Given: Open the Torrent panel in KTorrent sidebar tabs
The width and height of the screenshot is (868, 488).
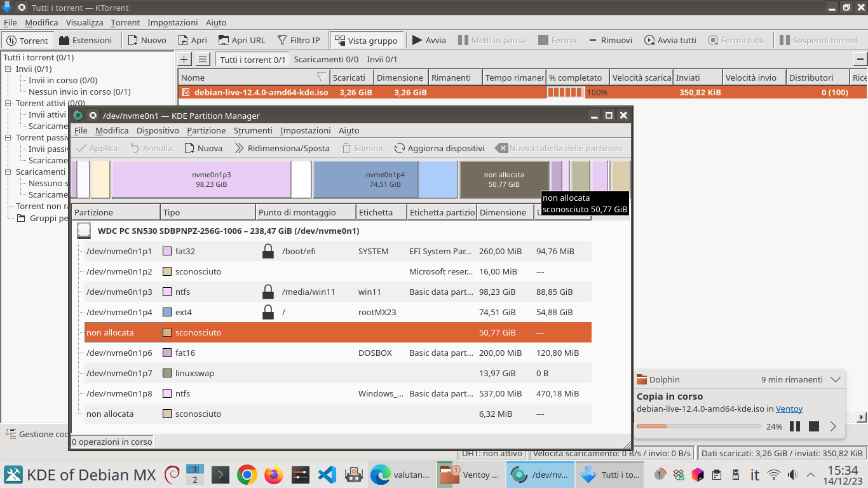Looking at the screenshot, I should [x=27, y=40].
